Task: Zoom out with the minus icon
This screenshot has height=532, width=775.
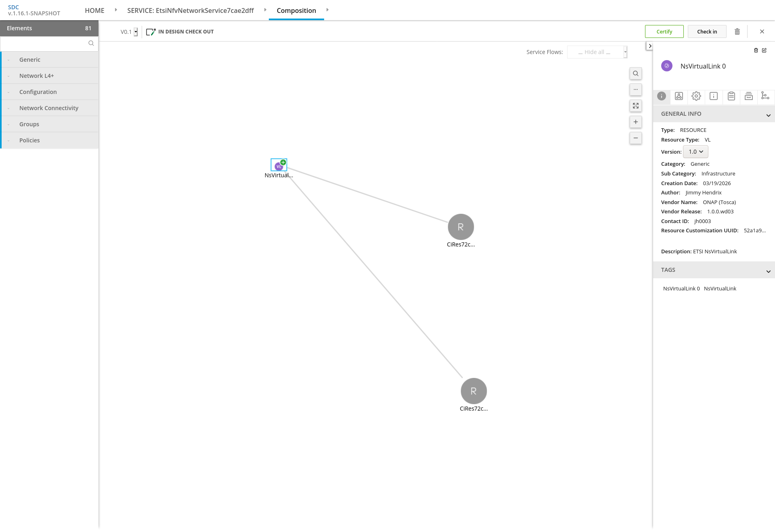Action: point(636,138)
